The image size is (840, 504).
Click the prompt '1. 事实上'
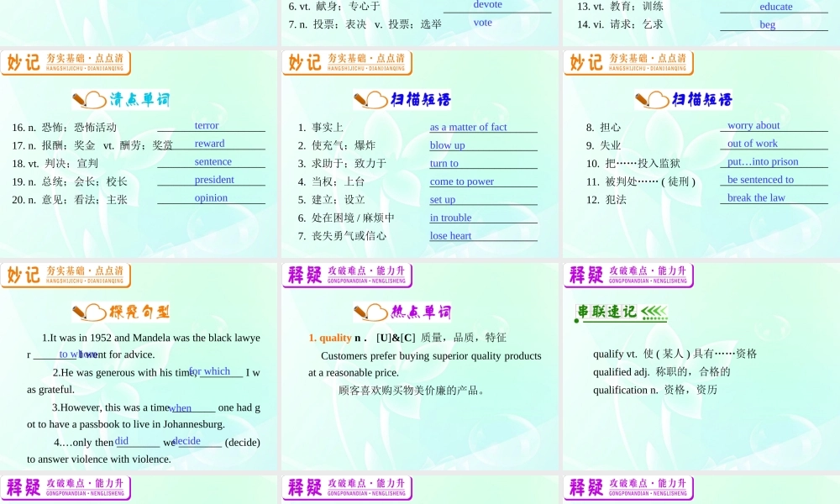tap(321, 128)
